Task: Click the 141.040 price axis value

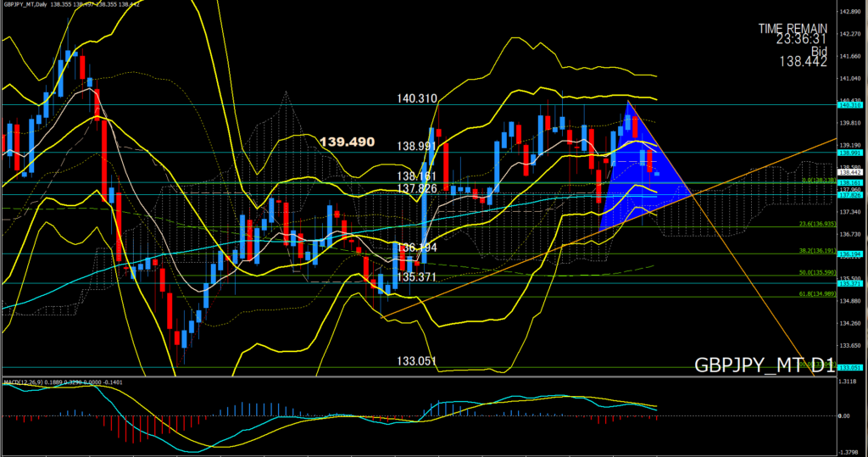Action: [850, 78]
